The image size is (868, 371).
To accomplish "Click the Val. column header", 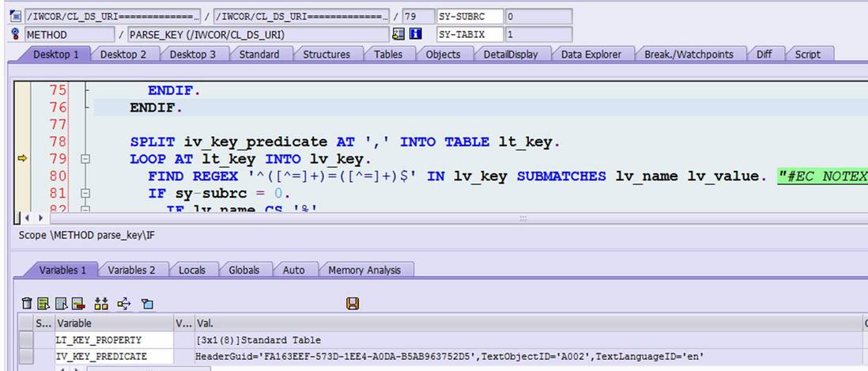I will (529, 323).
